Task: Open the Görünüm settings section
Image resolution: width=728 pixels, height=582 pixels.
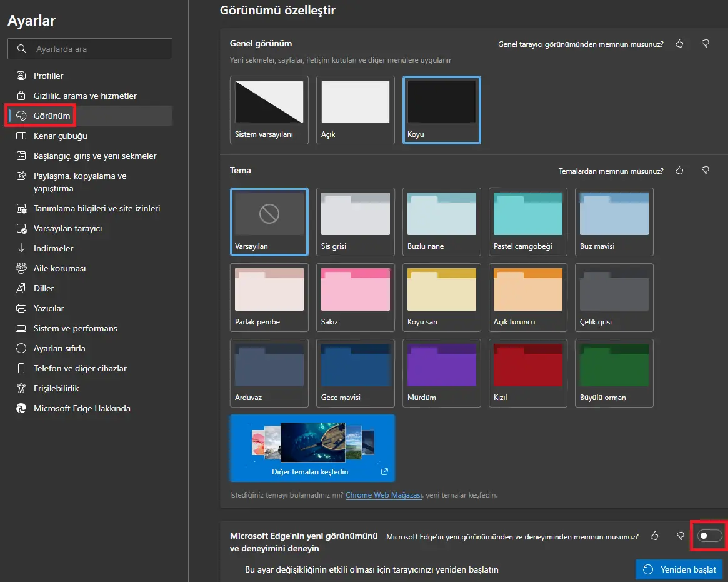Action: click(x=90, y=116)
